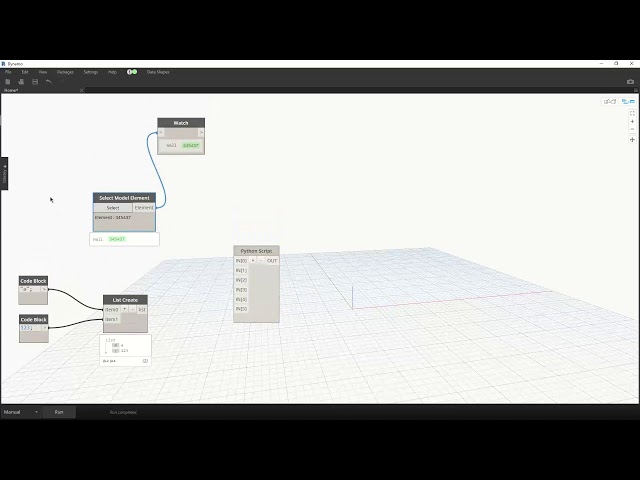Click the Run button
The width and height of the screenshot is (640, 480).
click(x=59, y=412)
